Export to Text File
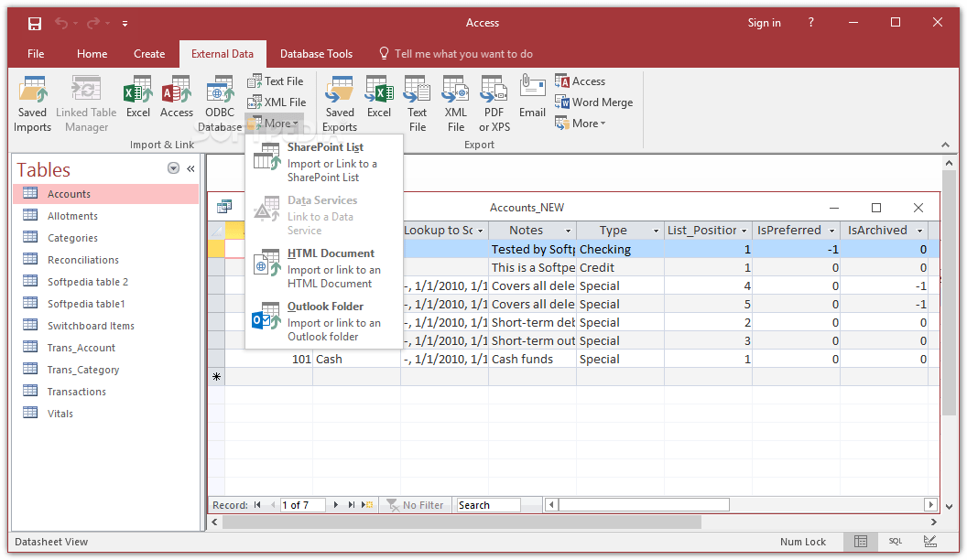This screenshot has width=967, height=560. (418, 103)
